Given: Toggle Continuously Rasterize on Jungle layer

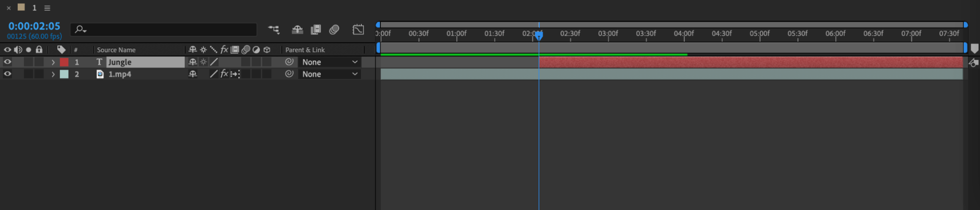Looking at the screenshot, I should tap(203, 62).
